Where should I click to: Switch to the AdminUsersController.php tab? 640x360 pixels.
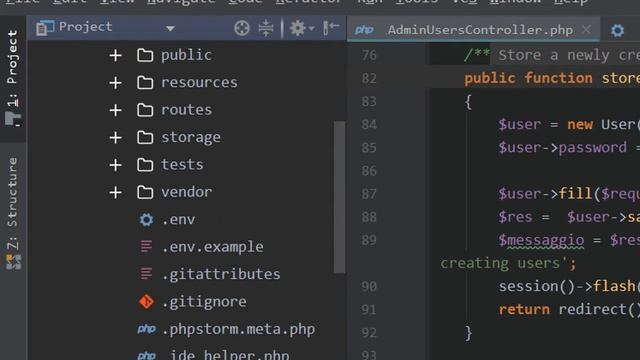click(x=473, y=29)
